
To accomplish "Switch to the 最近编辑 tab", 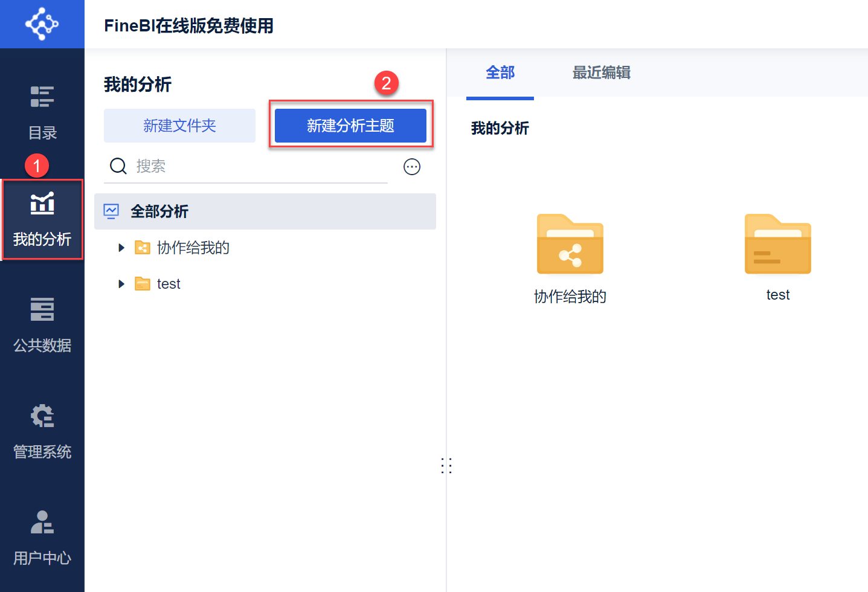I will 602,73.
